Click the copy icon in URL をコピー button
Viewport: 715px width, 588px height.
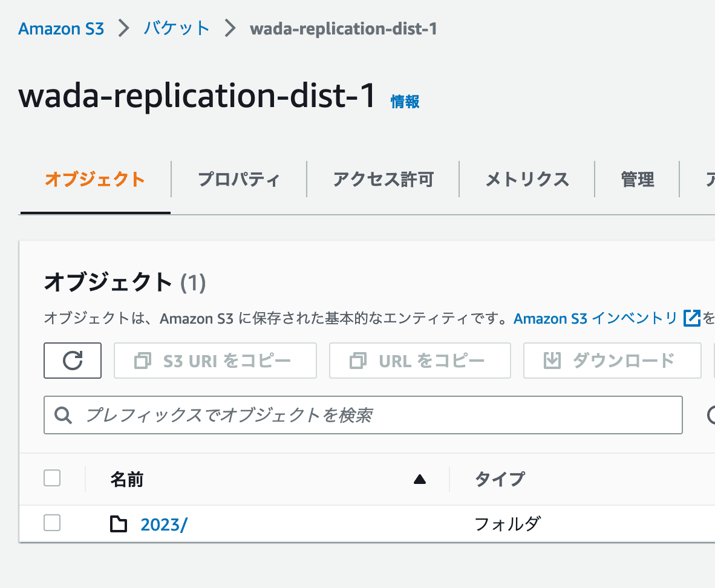coord(358,361)
